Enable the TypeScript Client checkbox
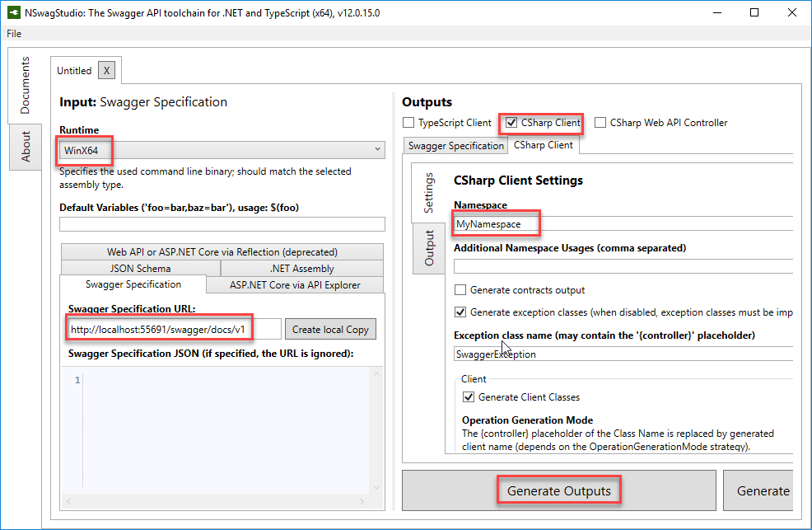This screenshot has height=530, width=812. coord(408,123)
